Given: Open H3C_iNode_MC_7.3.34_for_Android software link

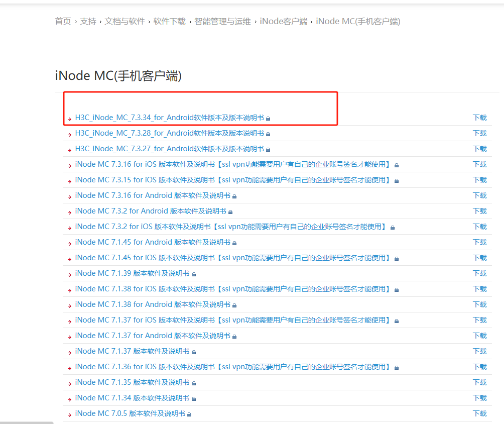Looking at the screenshot, I should coord(169,118).
